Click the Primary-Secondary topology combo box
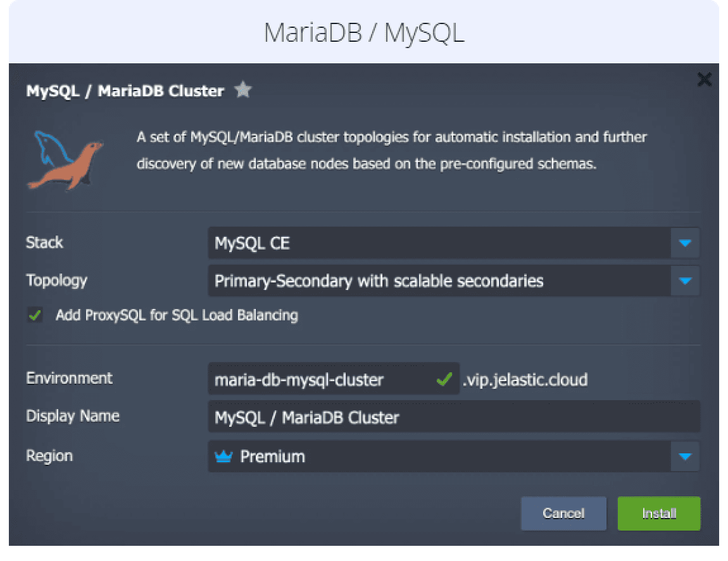This screenshot has width=728, height=561. (x=438, y=280)
